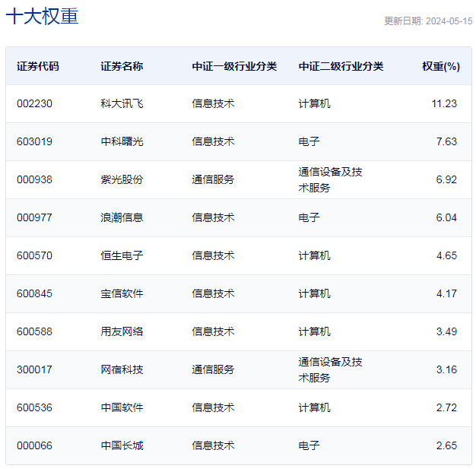Select stock name 浪潮信息
The height and width of the screenshot is (469, 476).
(x=122, y=217)
